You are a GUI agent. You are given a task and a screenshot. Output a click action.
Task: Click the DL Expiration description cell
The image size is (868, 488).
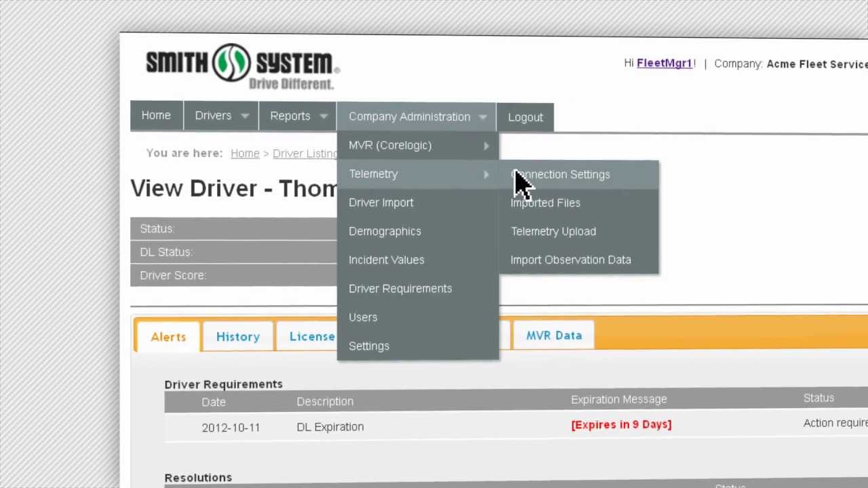click(x=330, y=427)
